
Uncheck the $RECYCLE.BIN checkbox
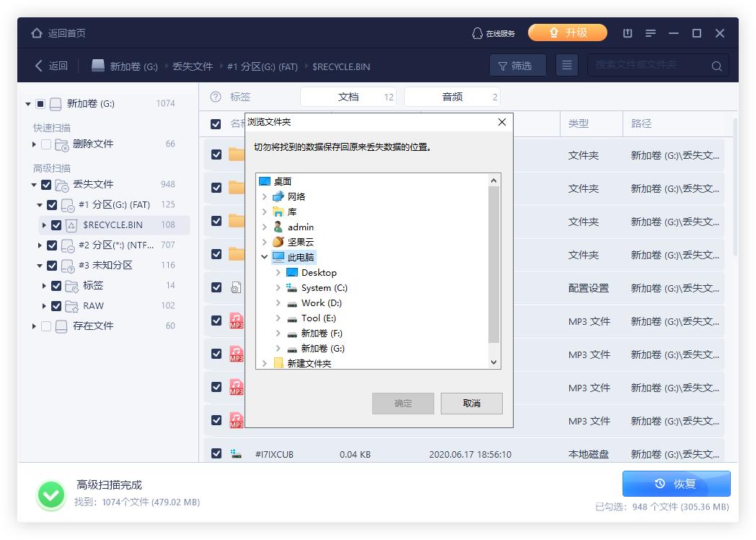(x=56, y=225)
